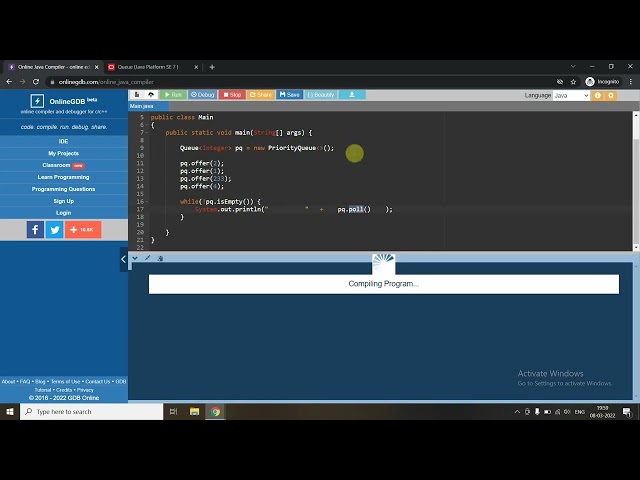Select the Main.java file tab
640x480 pixels.
tap(148, 106)
